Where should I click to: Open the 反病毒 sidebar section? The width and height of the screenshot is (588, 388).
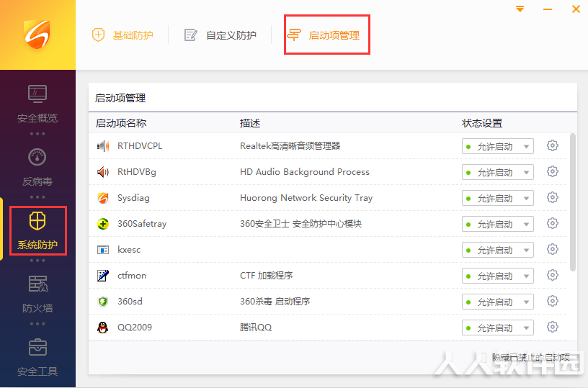pos(37,168)
